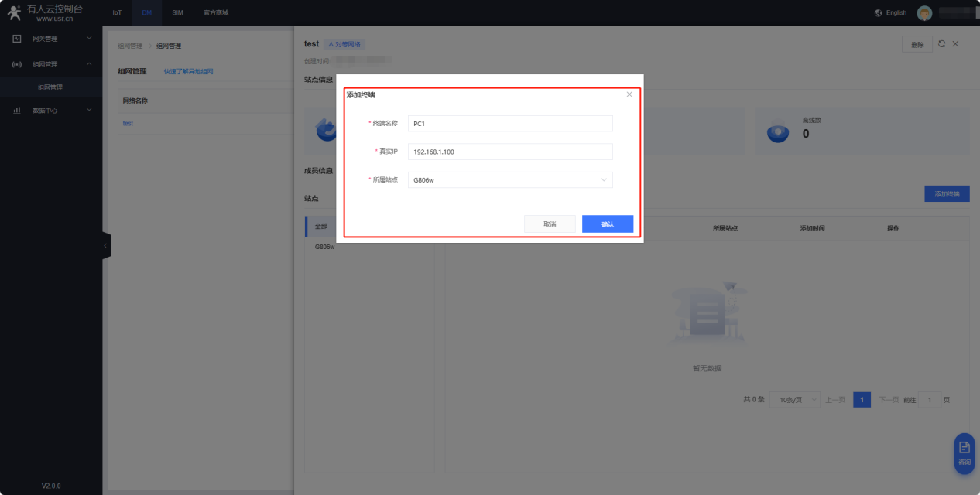Open the 官方商城 top menu
The image size is (980, 495).
click(216, 13)
